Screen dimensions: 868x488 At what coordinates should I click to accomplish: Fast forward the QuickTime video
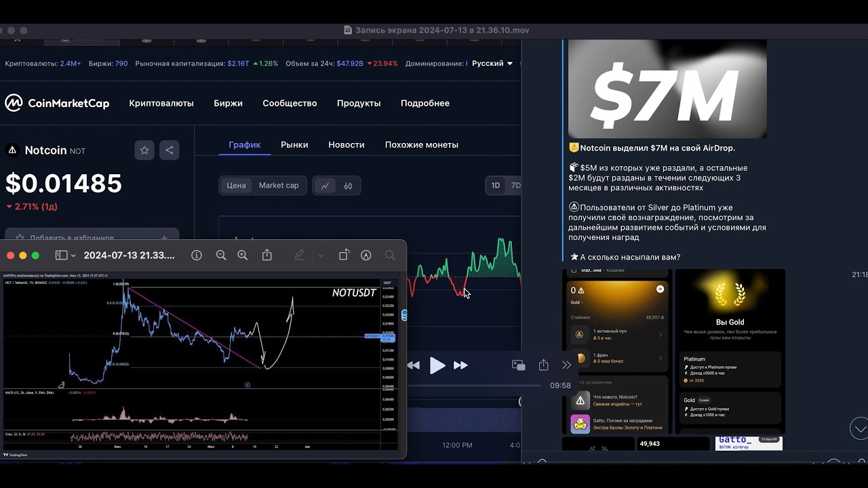click(460, 365)
